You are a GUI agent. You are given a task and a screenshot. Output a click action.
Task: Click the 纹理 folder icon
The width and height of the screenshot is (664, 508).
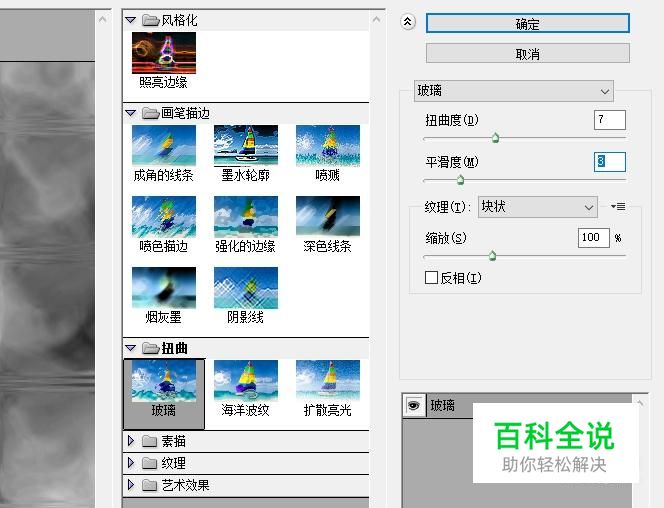pos(149,463)
